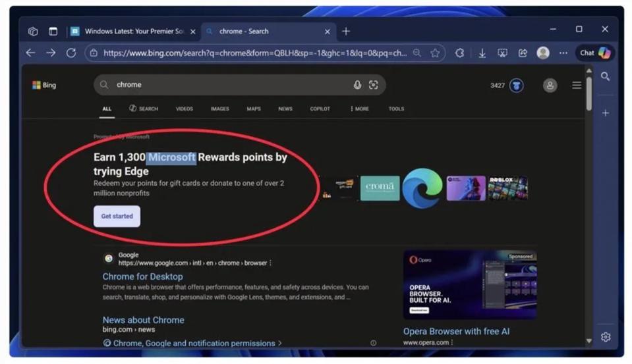Open the Downloads icon in the toolbar
Screen dimensions: 632x364
coord(482,53)
